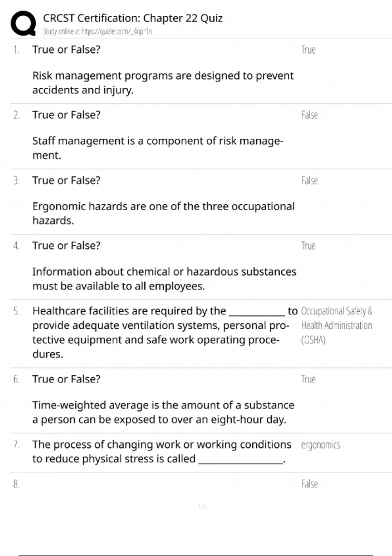Click the True answer for question 6
This screenshot has height=556, width=392.
point(308,379)
